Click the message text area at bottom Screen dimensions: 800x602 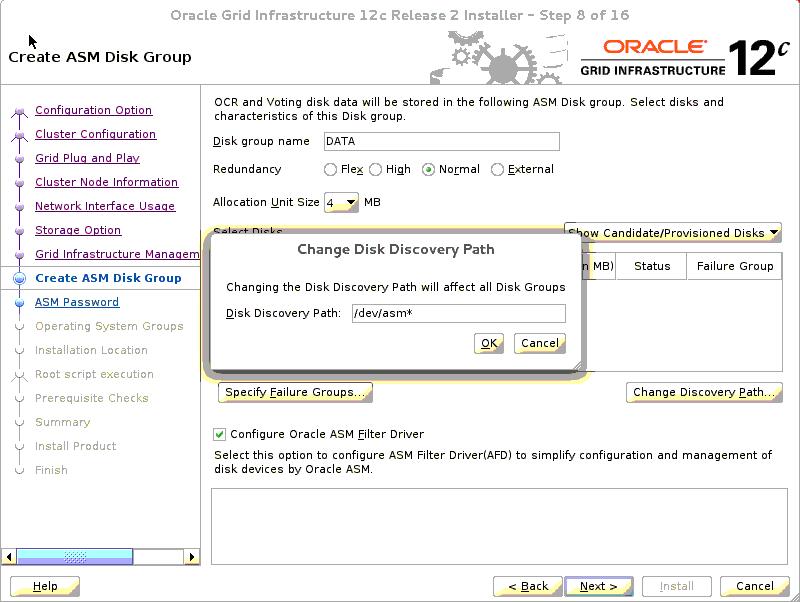coord(499,526)
